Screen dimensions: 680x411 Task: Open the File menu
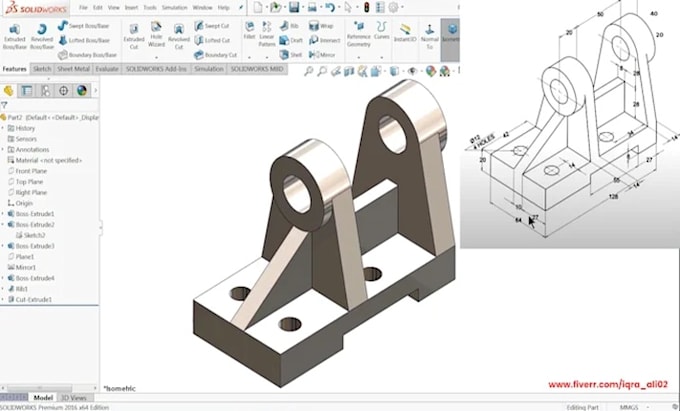pos(83,7)
